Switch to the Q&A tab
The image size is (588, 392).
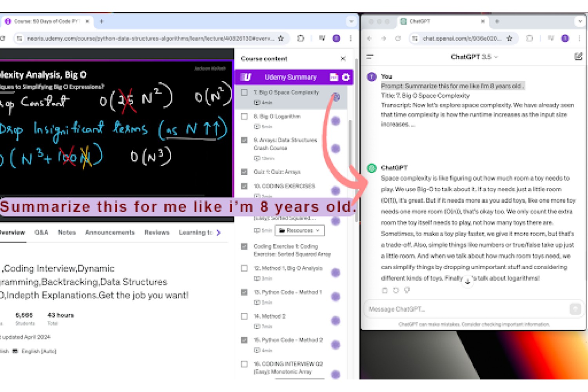pos(41,232)
